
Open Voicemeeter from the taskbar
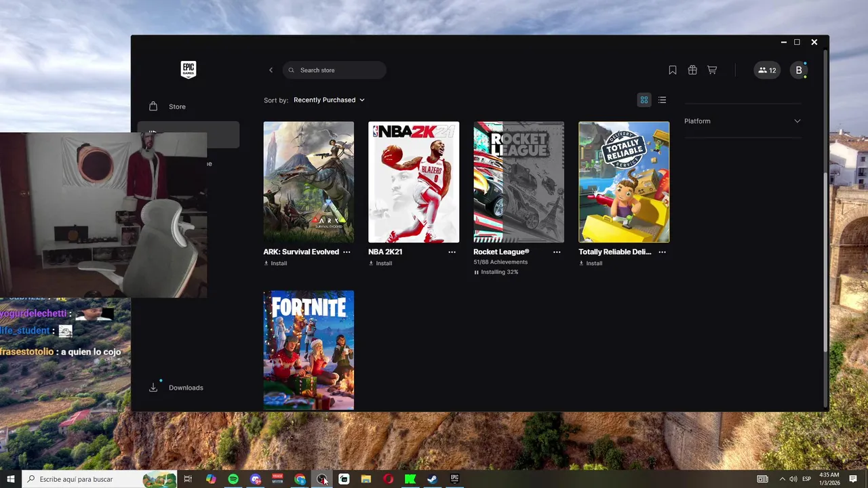coord(277,479)
